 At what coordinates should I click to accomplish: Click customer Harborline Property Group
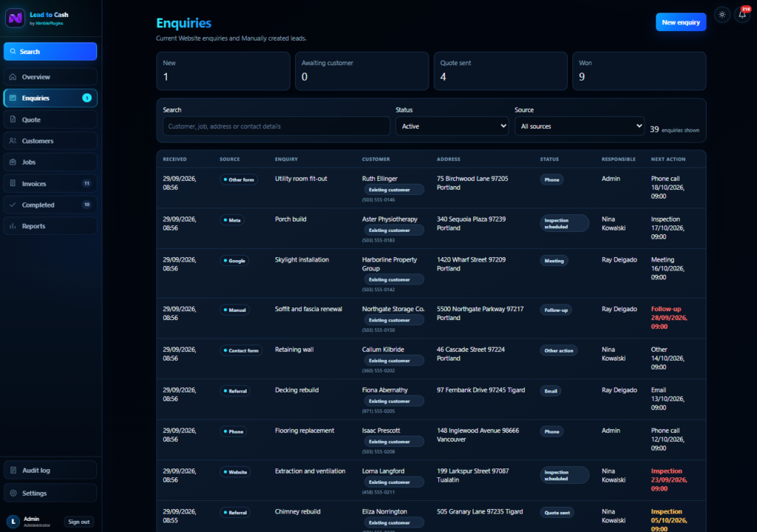390,264
